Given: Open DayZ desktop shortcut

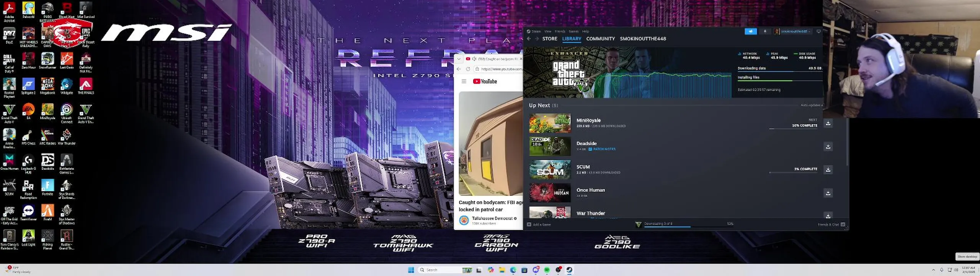Looking at the screenshot, I should 9,36.
